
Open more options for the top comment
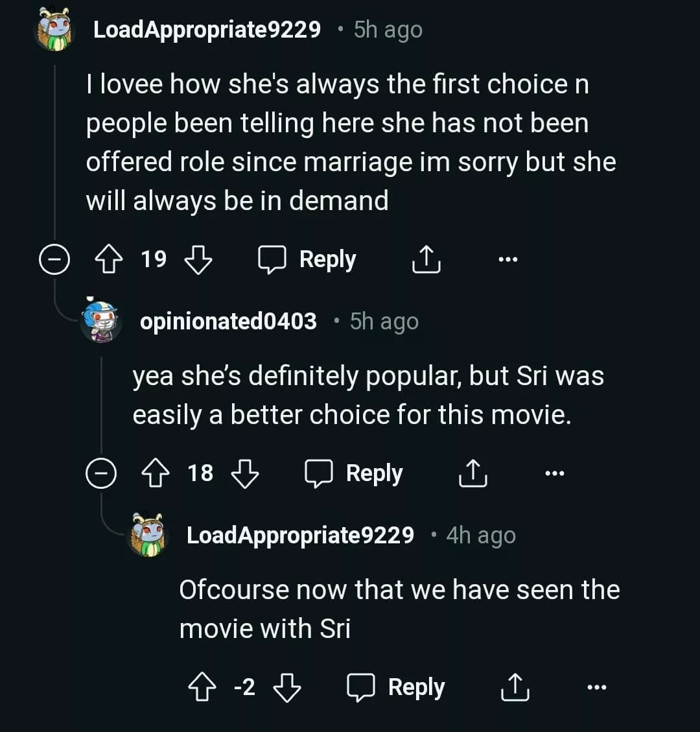(507, 260)
